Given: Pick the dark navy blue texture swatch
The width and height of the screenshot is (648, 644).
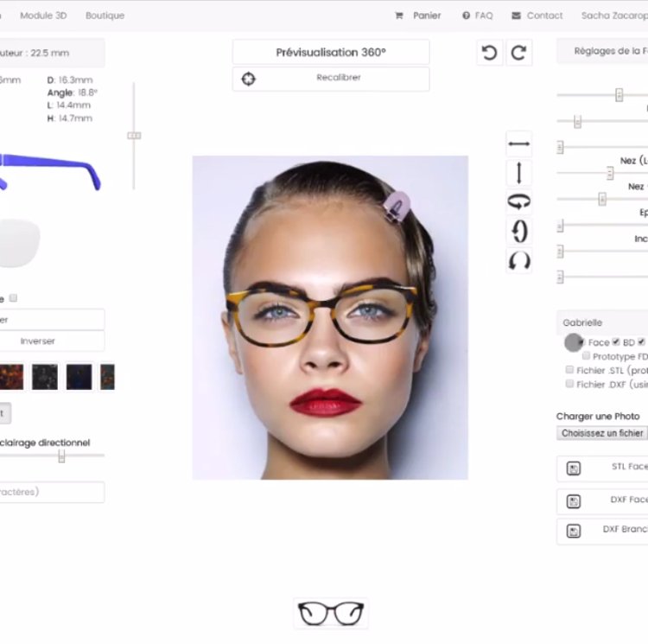Looking at the screenshot, I should [79, 377].
